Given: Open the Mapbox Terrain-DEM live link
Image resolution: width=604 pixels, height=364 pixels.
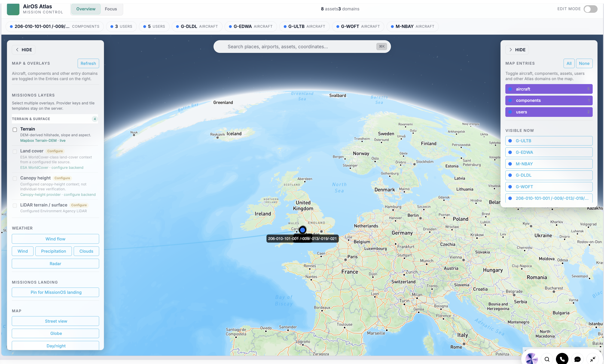Looking at the screenshot, I should pos(43,141).
